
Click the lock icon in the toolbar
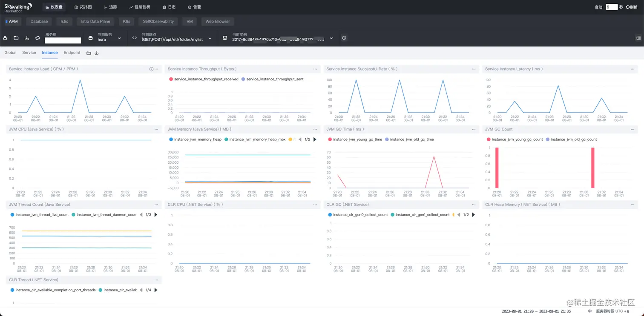[x=5, y=38]
